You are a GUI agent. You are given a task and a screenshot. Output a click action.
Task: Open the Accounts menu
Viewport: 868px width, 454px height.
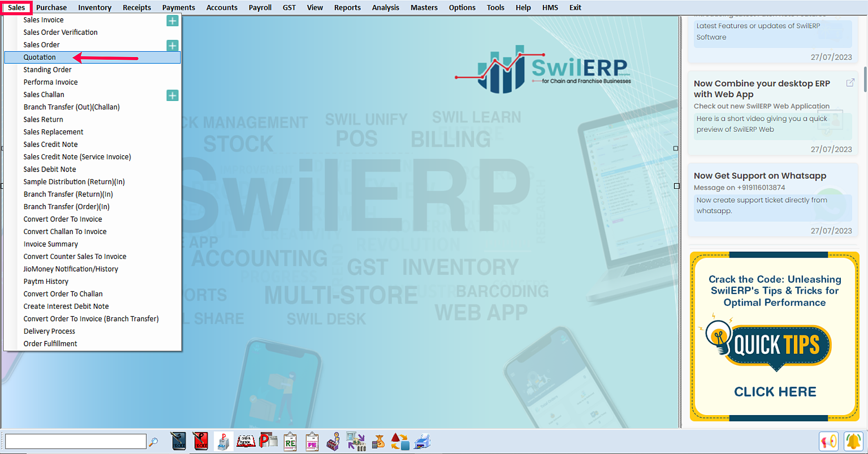point(222,8)
